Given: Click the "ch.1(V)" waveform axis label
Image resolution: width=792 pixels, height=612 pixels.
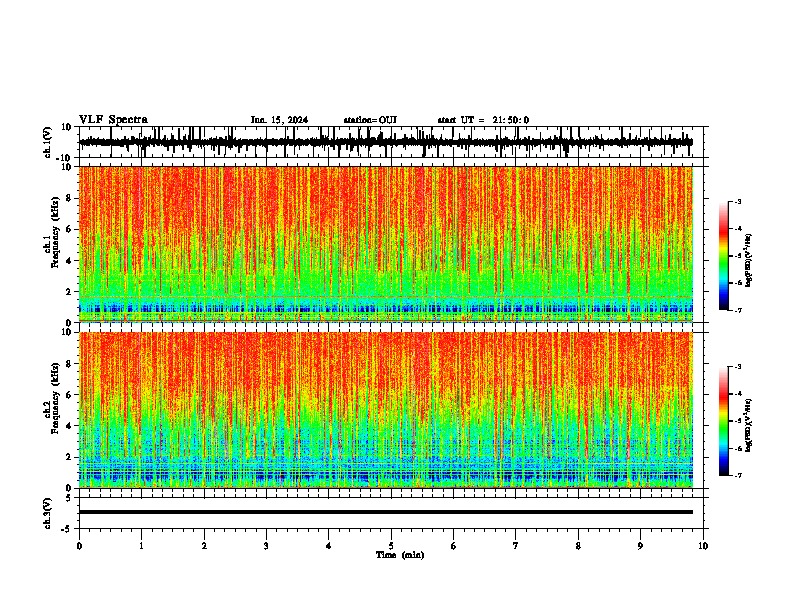Looking at the screenshot, I should (x=48, y=142).
